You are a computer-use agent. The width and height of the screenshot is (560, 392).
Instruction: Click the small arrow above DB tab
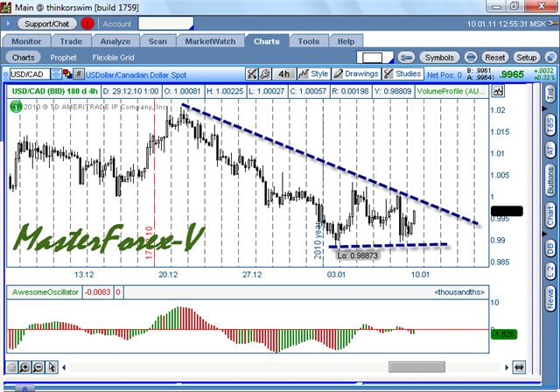pos(544,234)
